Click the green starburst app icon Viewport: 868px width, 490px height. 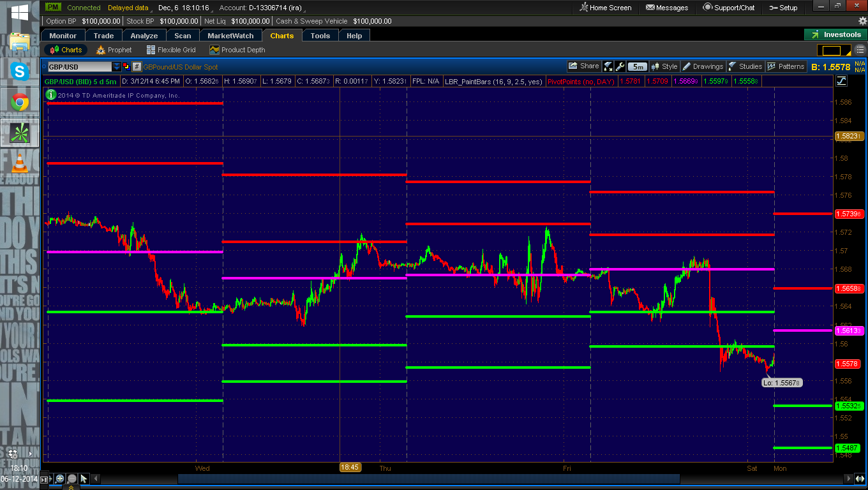pyautogui.click(x=20, y=133)
